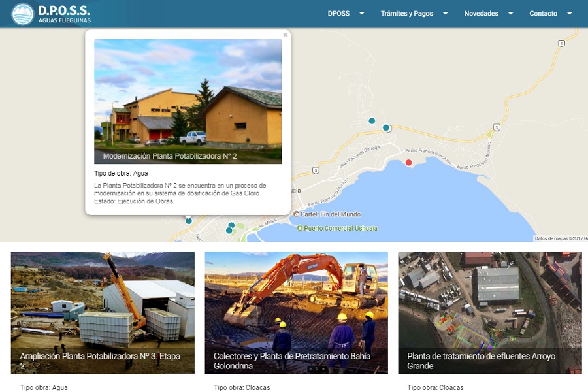Viewport: 588px width, 392px height.
Task: Expand the Novedades dropdown arrow
Action: (x=511, y=13)
